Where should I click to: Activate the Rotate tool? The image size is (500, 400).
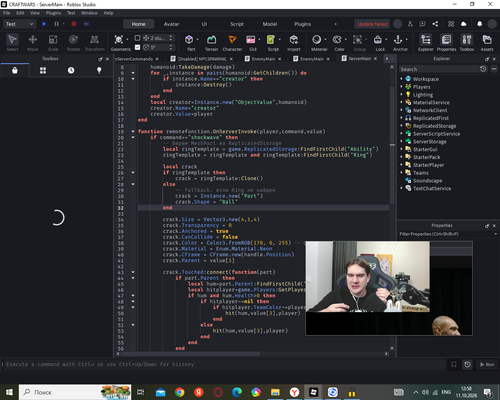73,42
